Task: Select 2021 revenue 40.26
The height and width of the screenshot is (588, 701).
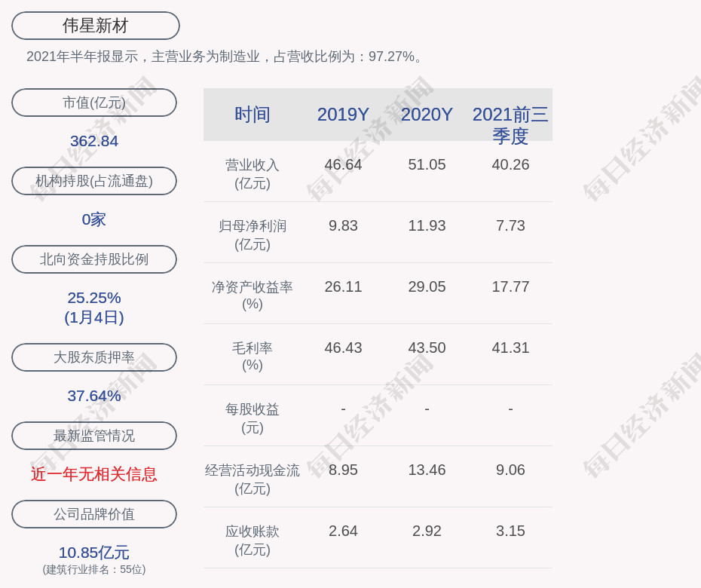Action: point(510,164)
